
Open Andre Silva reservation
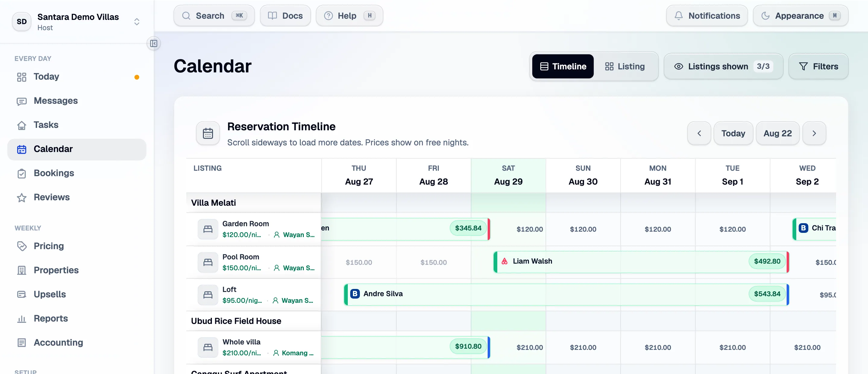click(x=566, y=294)
